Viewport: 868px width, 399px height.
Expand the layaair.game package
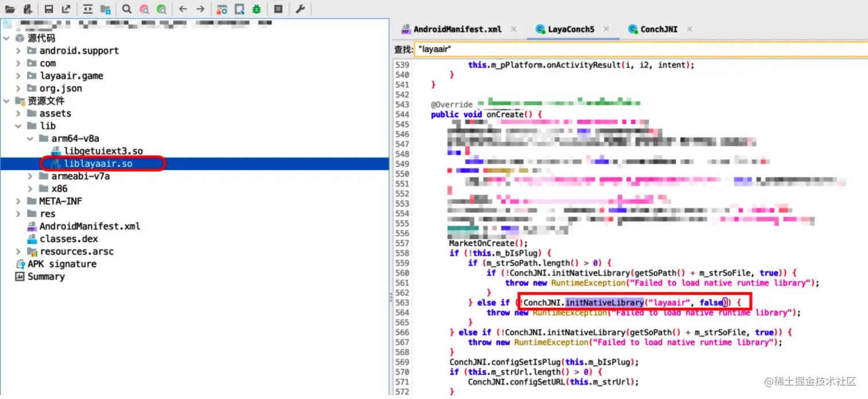(18, 76)
